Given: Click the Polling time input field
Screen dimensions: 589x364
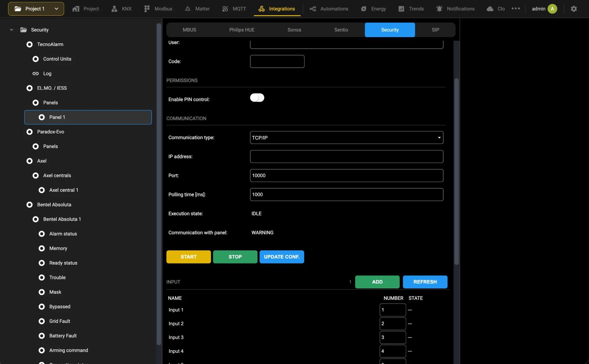Looking at the screenshot, I should click(347, 195).
